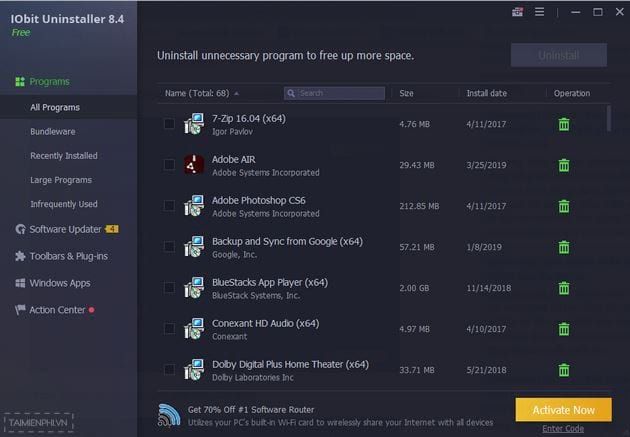This screenshot has height=437, width=630.
Task: Show Recently Installed programs
Action: click(x=64, y=155)
